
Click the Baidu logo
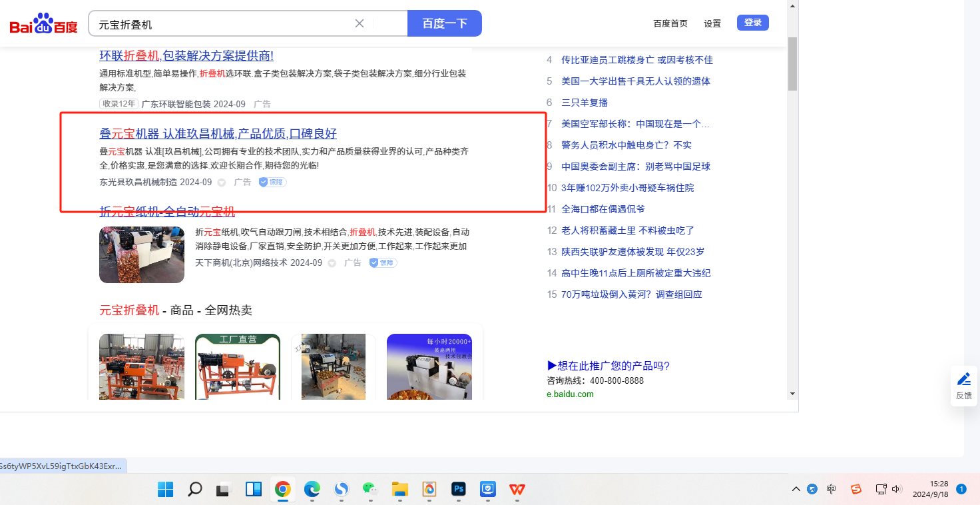point(44,25)
